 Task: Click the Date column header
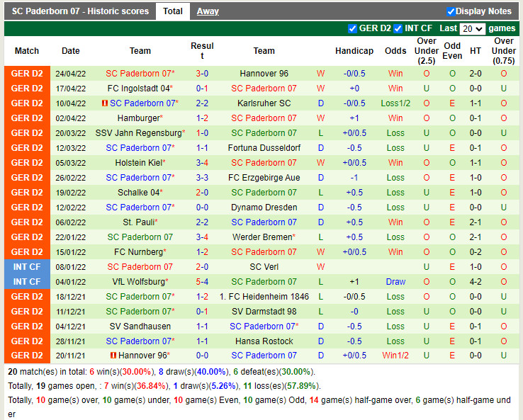pyautogui.click(x=71, y=51)
